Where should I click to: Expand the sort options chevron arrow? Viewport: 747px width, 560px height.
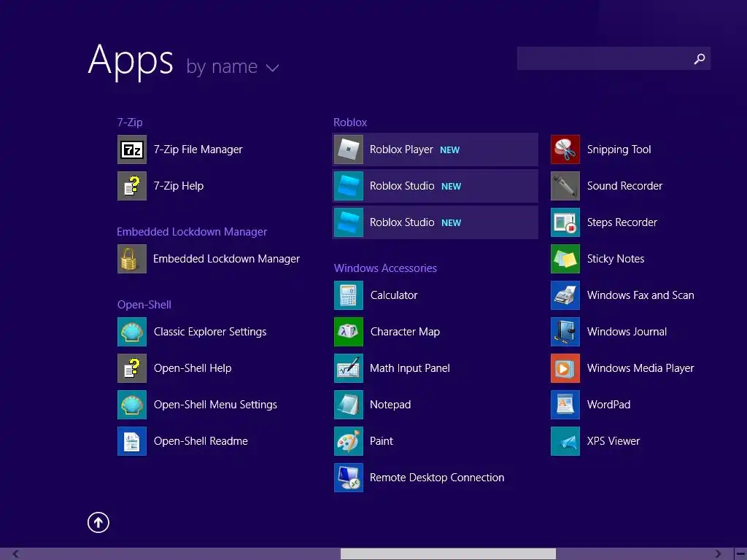(273, 68)
